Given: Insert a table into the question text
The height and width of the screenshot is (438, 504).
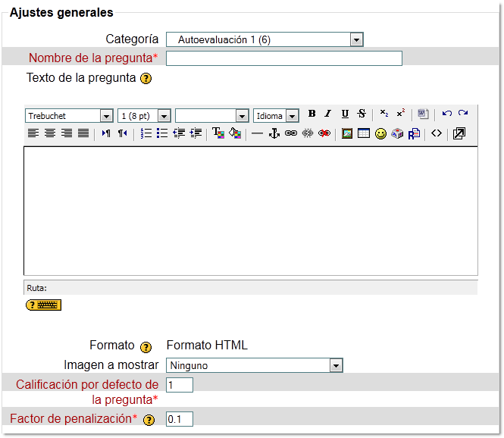Looking at the screenshot, I should [364, 133].
